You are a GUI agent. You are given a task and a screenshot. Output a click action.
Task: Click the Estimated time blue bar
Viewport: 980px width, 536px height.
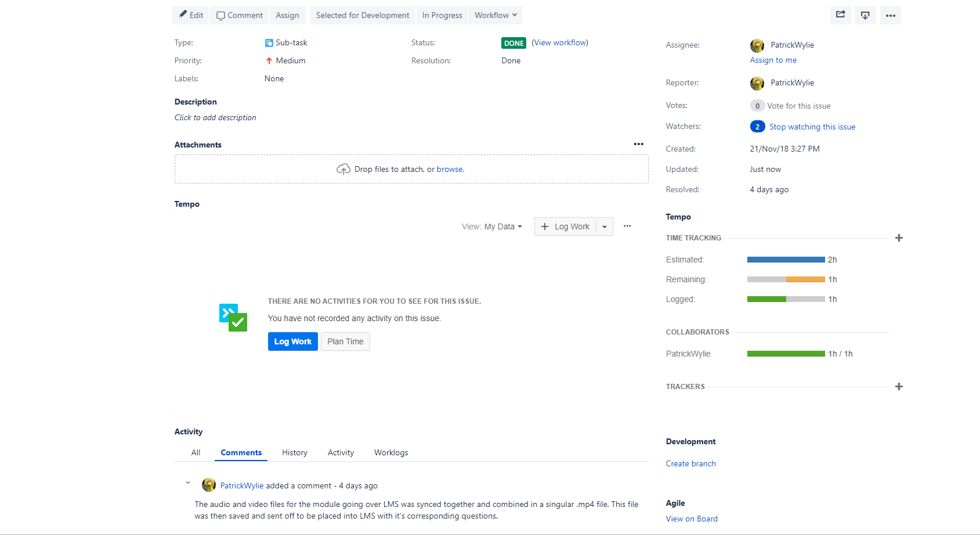pyautogui.click(x=786, y=260)
